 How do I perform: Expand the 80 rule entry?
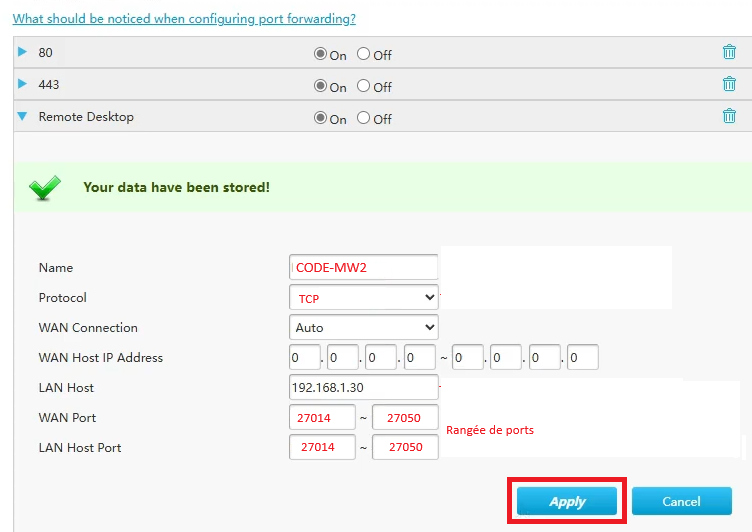[x=23, y=52]
